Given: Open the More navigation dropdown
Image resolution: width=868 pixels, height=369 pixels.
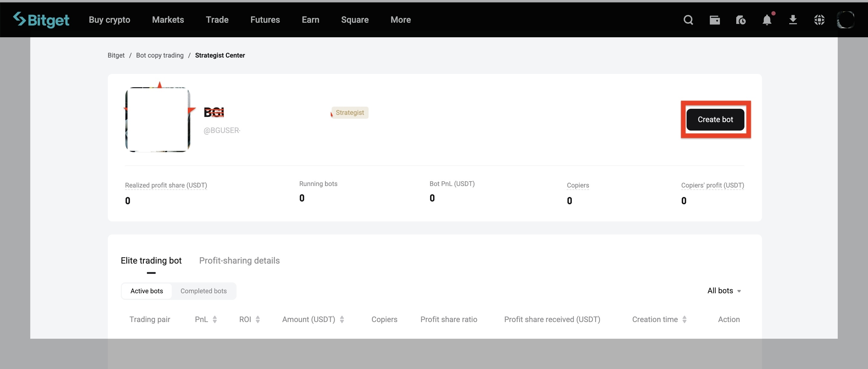Looking at the screenshot, I should pos(401,20).
